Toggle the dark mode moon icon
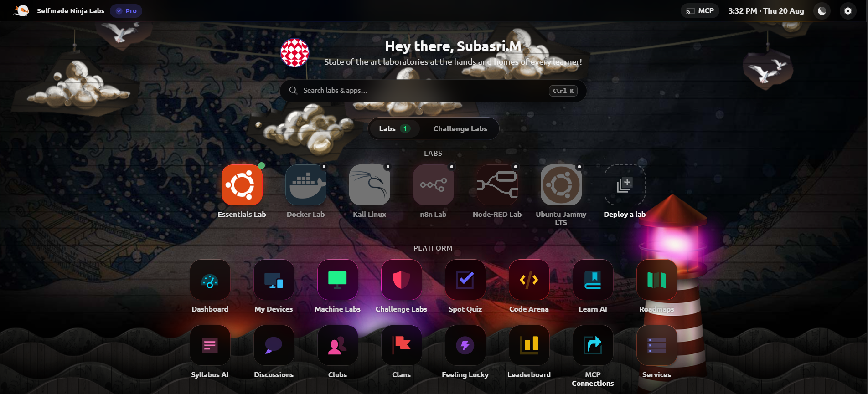 click(822, 11)
